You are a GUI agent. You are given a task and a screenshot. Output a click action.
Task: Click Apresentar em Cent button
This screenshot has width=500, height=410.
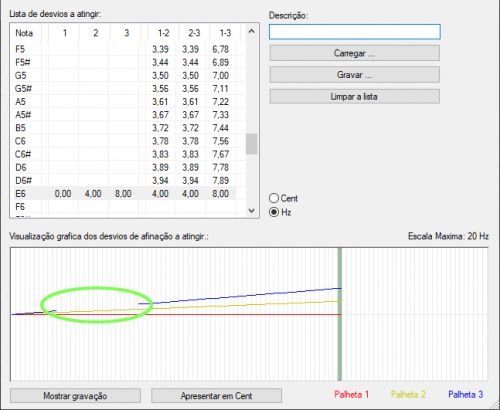click(x=216, y=396)
